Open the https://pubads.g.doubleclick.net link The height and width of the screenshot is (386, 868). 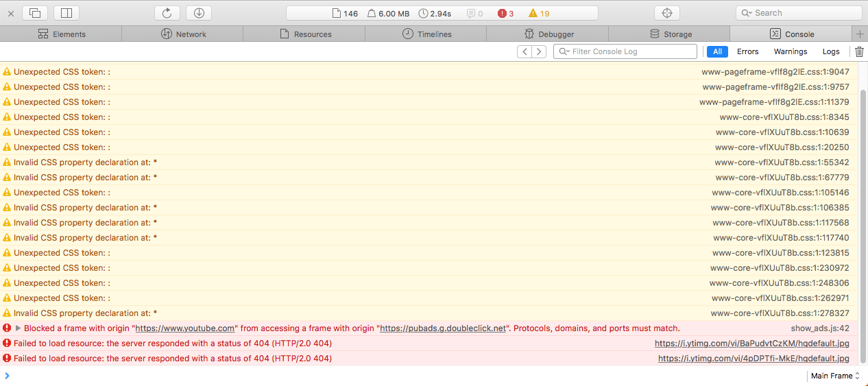pyautogui.click(x=443, y=328)
